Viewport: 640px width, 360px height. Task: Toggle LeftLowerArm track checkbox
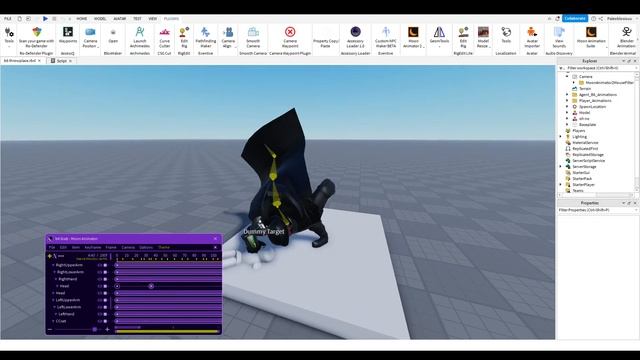pos(105,307)
